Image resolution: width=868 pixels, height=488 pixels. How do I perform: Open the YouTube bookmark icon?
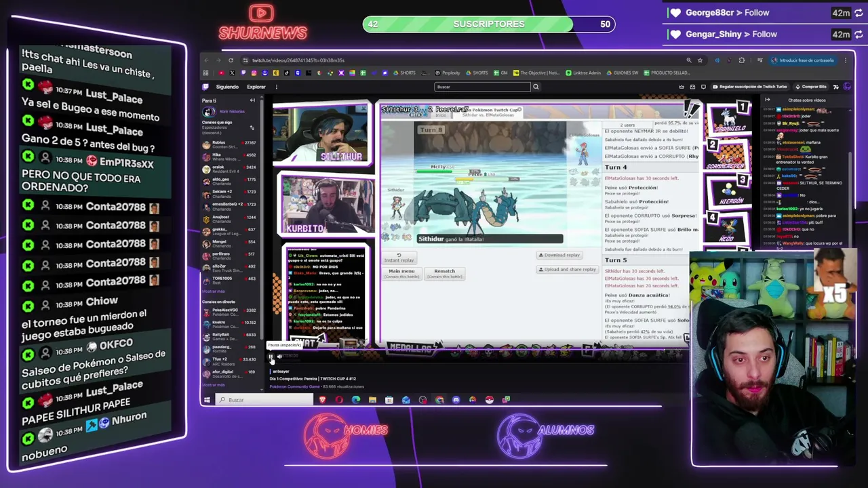(x=222, y=73)
